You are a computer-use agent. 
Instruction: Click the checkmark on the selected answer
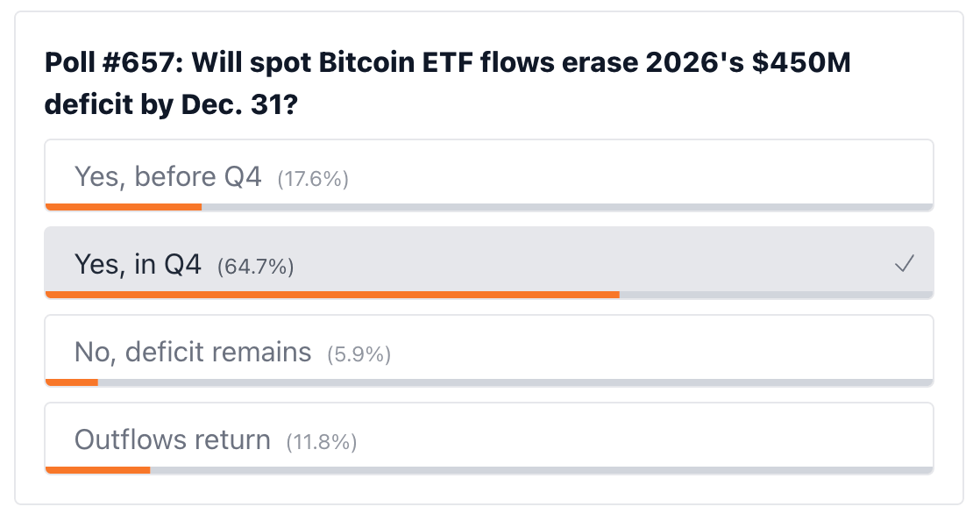click(905, 264)
